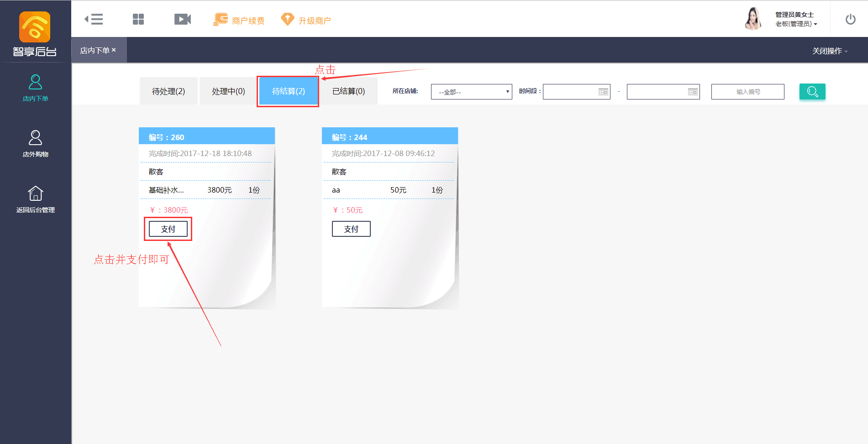Click 支付 on order 260

click(168, 229)
